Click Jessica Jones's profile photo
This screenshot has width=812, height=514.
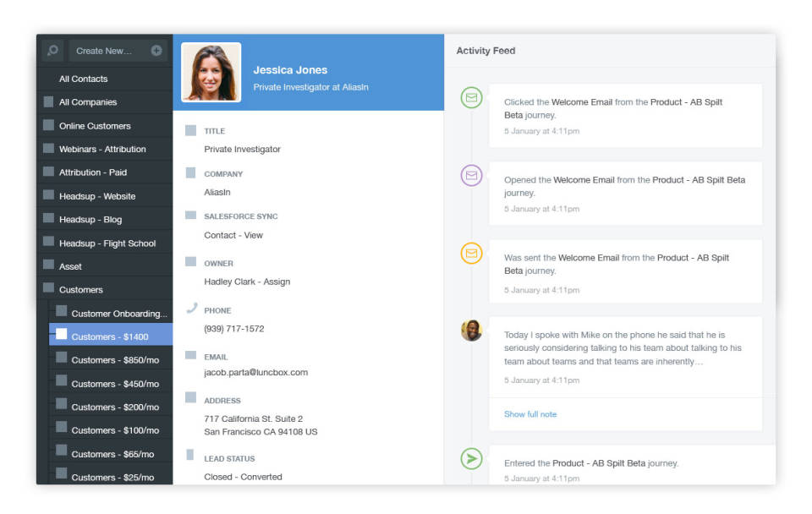pos(211,72)
